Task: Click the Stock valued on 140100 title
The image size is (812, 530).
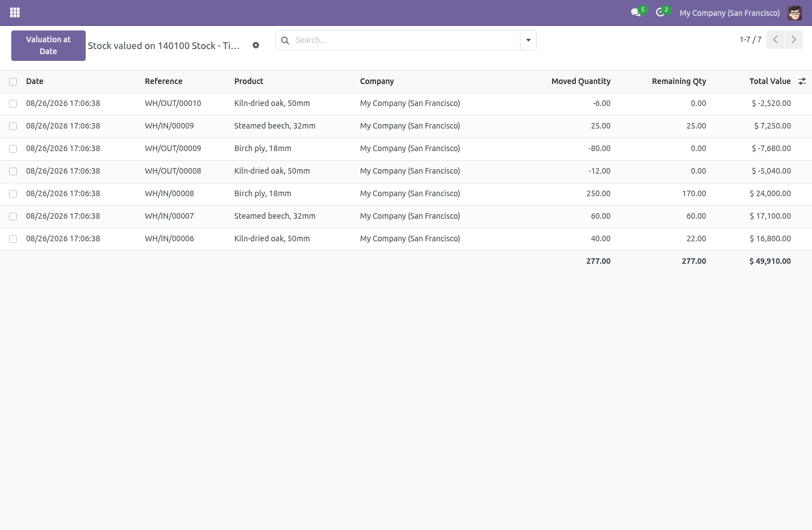Action: (x=164, y=46)
